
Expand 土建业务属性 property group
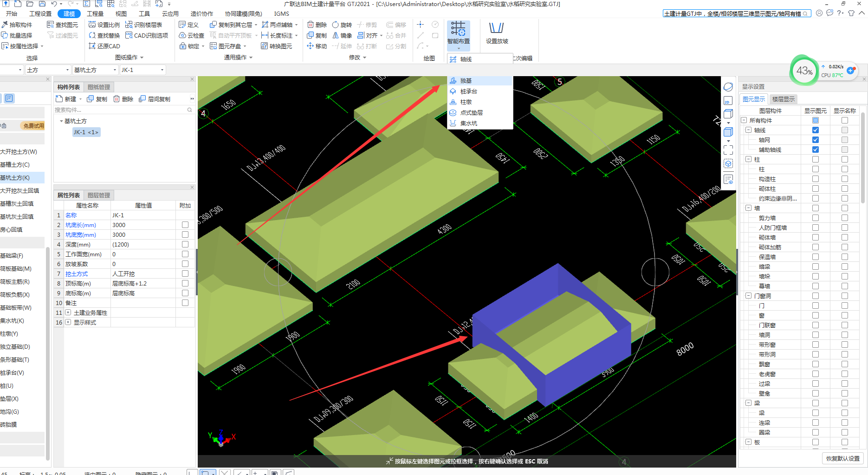68,312
